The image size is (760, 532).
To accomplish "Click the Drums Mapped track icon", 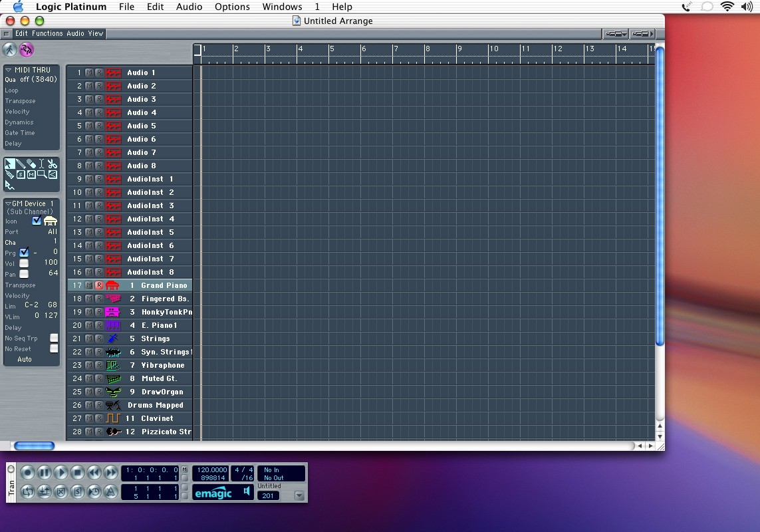I will [112, 405].
